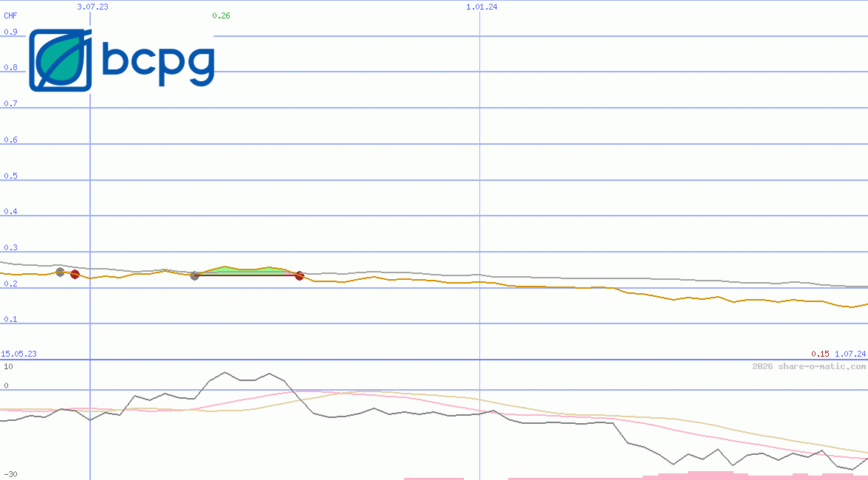Image resolution: width=868 pixels, height=480 pixels.
Task: Click the 0.1 price axis label
Action: click(x=10, y=320)
